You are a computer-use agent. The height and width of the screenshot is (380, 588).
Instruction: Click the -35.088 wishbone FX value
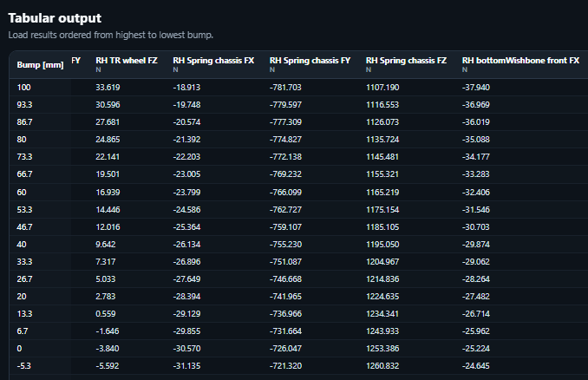pyautogui.click(x=476, y=140)
